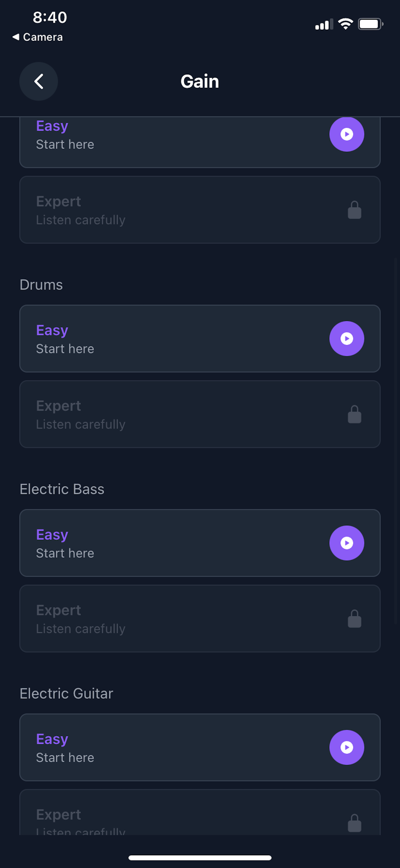Viewport: 400px width, 868px height.
Task: Tap the home indicator bar
Action: point(200,857)
